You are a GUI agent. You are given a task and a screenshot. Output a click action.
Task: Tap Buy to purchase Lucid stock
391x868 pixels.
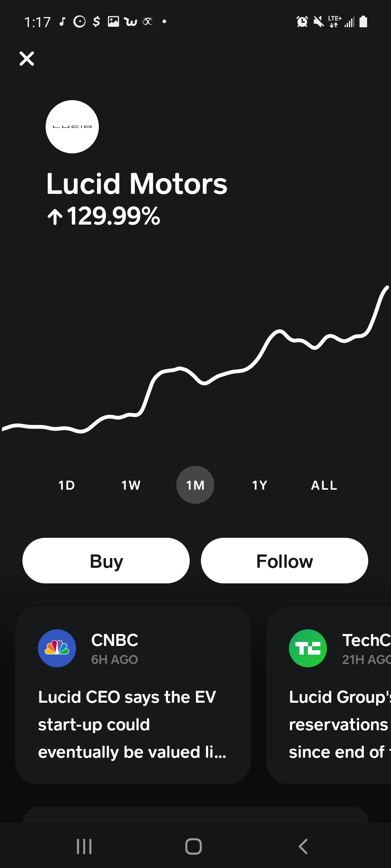(106, 561)
